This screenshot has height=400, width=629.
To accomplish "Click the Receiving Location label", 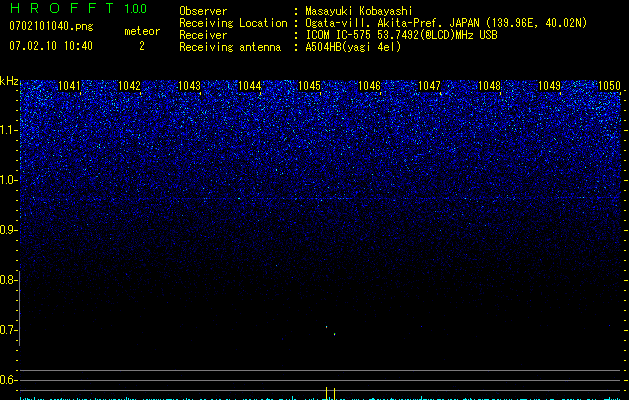I will point(233,23).
